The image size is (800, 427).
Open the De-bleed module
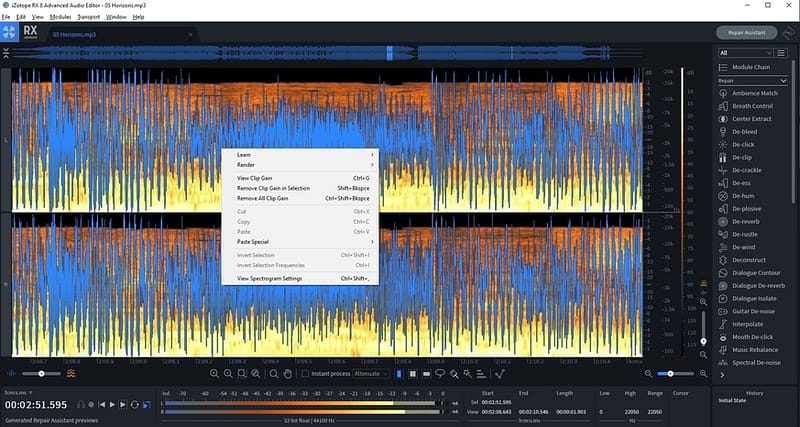[x=738, y=132]
